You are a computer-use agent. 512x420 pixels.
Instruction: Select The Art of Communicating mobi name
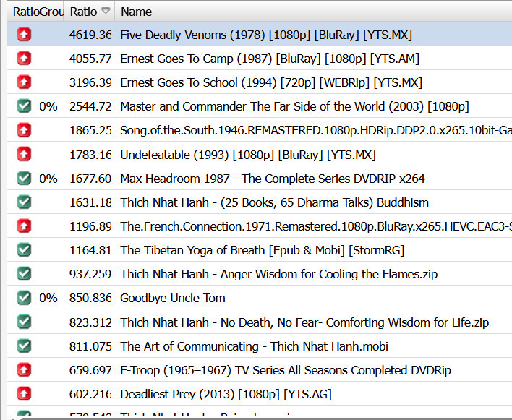pos(254,346)
